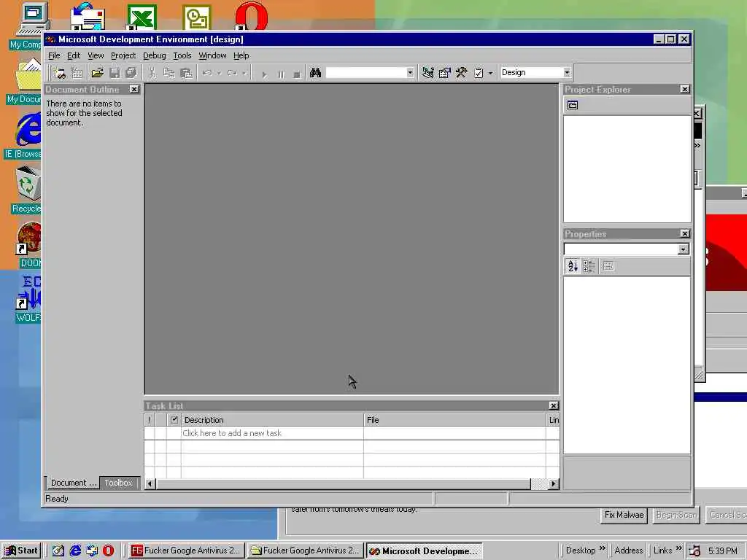Click the Copy toolbar icon
This screenshot has width=747, height=560.
coord(169,73)
